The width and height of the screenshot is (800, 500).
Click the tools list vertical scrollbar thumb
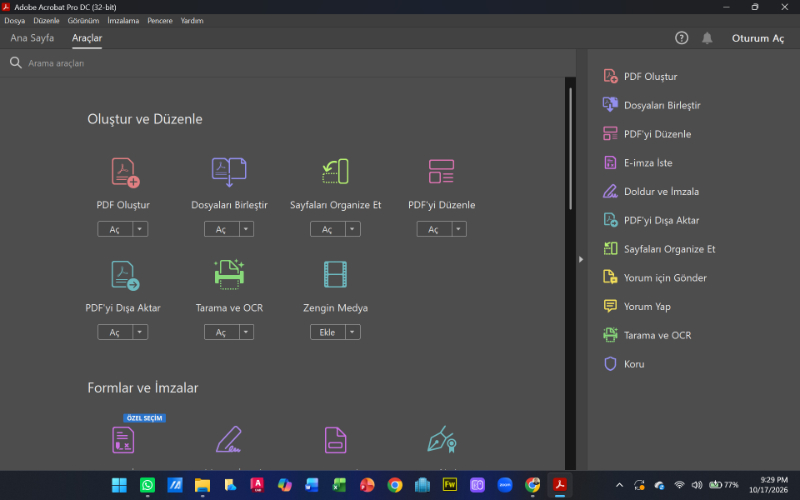[570, 148]
